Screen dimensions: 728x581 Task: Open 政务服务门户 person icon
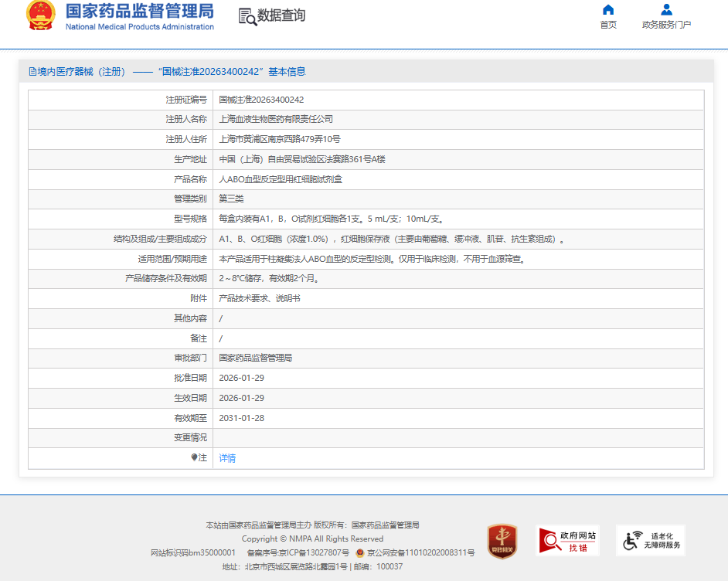(x=666, y=10)
